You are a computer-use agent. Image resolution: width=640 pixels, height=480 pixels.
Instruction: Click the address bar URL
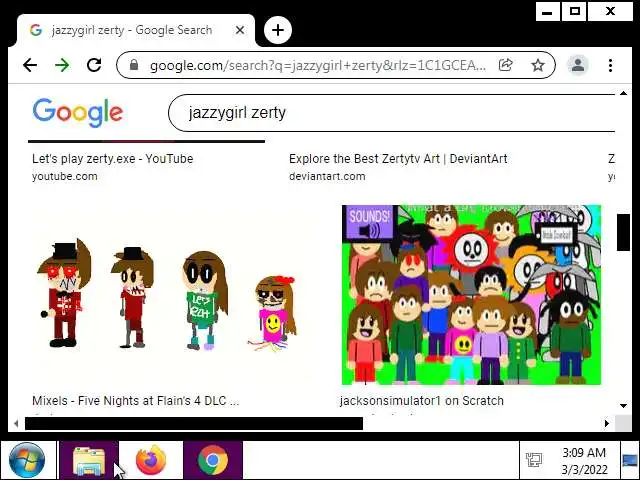coord(318,65)
